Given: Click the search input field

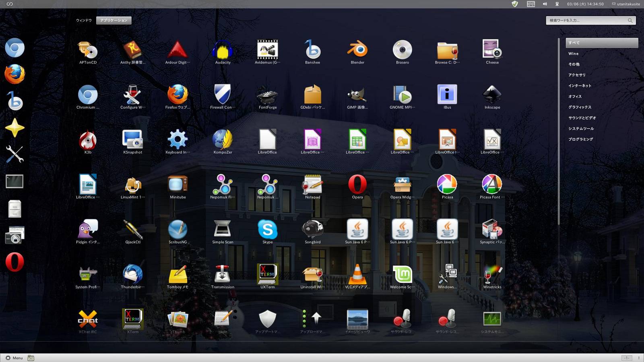Looking at the screenshot, I should 591,21.
